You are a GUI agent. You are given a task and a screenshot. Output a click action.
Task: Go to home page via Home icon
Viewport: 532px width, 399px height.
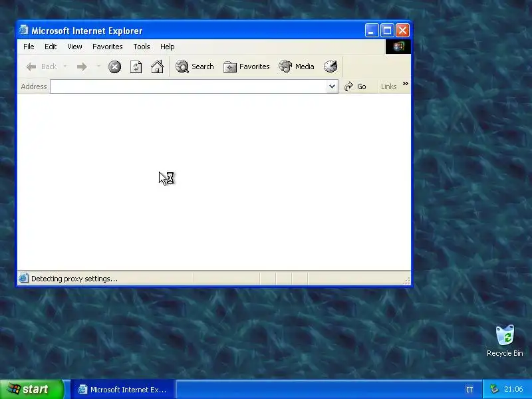click(x=157, y=66)
